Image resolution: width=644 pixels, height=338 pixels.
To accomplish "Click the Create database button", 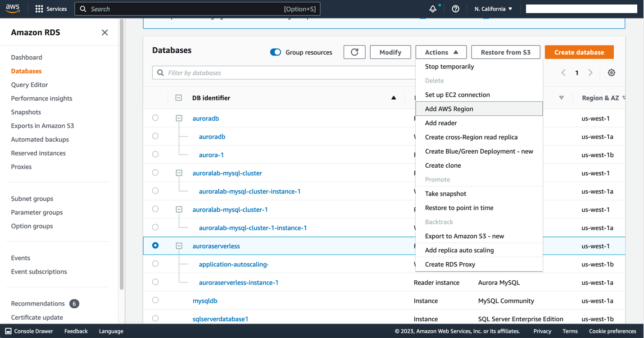I will tap(579, 52).
